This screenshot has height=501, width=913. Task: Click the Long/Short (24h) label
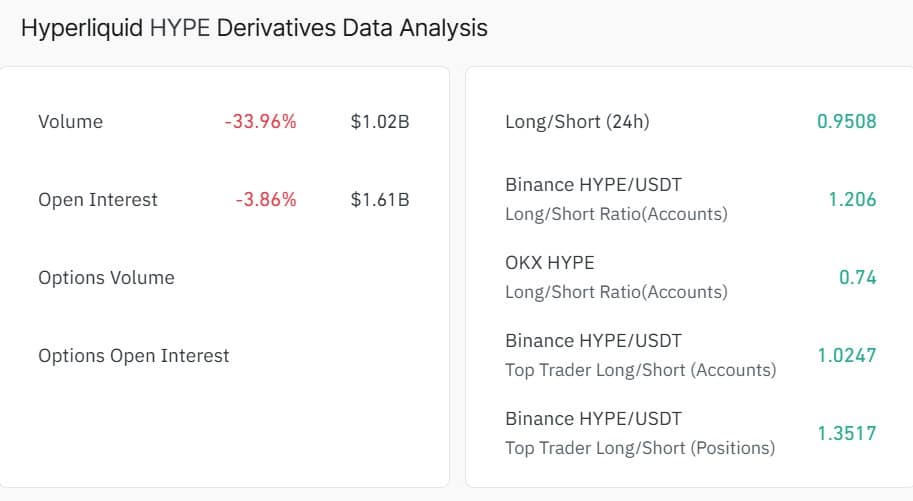click(x=577, y=122)
